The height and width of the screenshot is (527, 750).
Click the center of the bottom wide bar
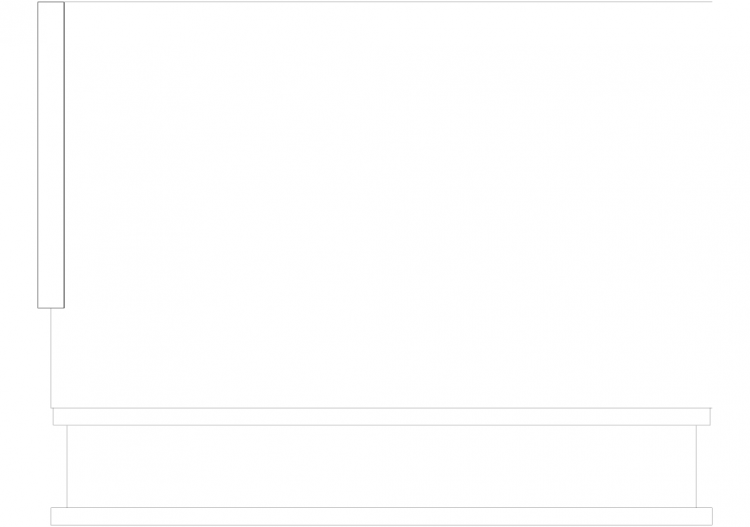click(x=382, y=516)
